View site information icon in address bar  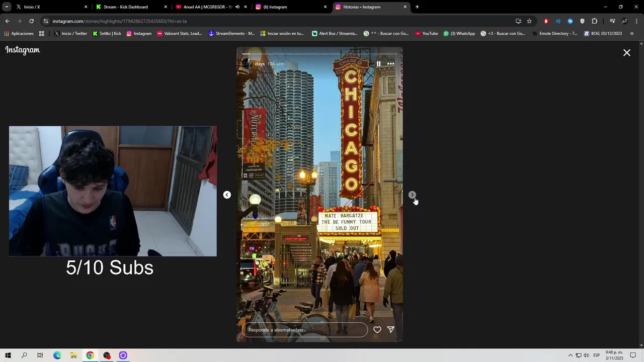(46, 21)
